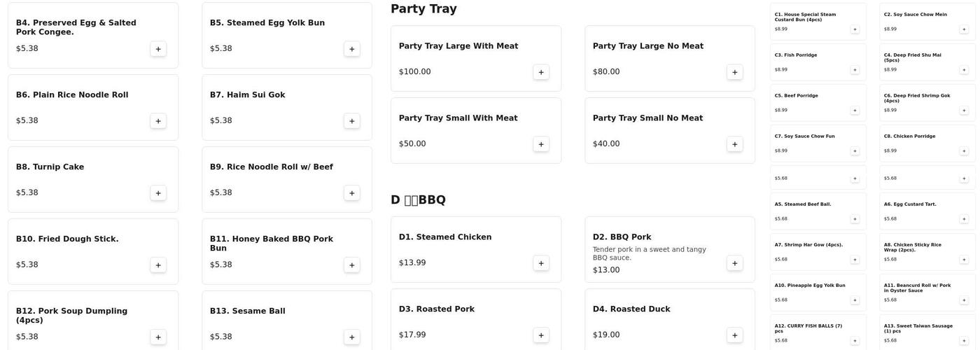Click plus on Party Tray Small No Meat
The height and width of the screenshot is (350, 980).
735,144
